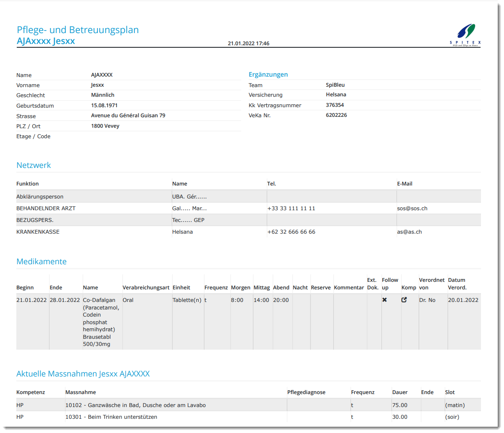The image size is (504, 433).
Task: Click the Ergänzungen section heading
Action: tap(268, 75)
